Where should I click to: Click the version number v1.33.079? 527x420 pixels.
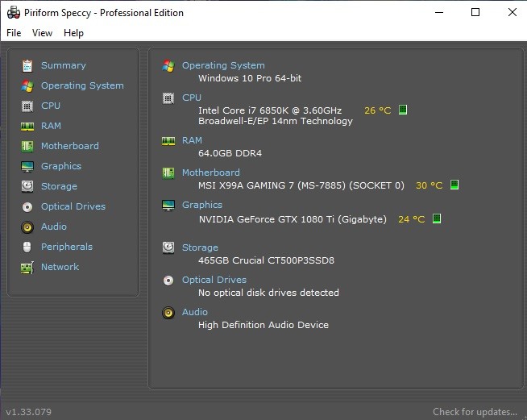pyautogui.click(x=28, y=412)
